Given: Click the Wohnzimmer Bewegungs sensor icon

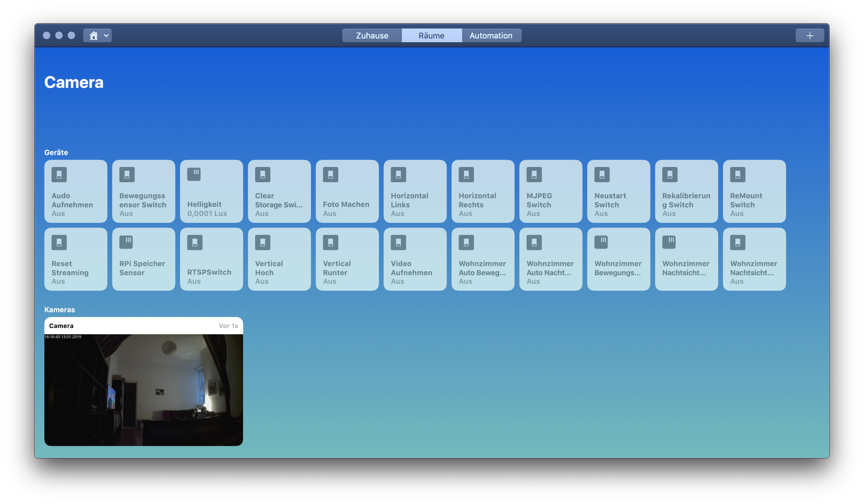Looking at the screenshot, I should (601, 242).
